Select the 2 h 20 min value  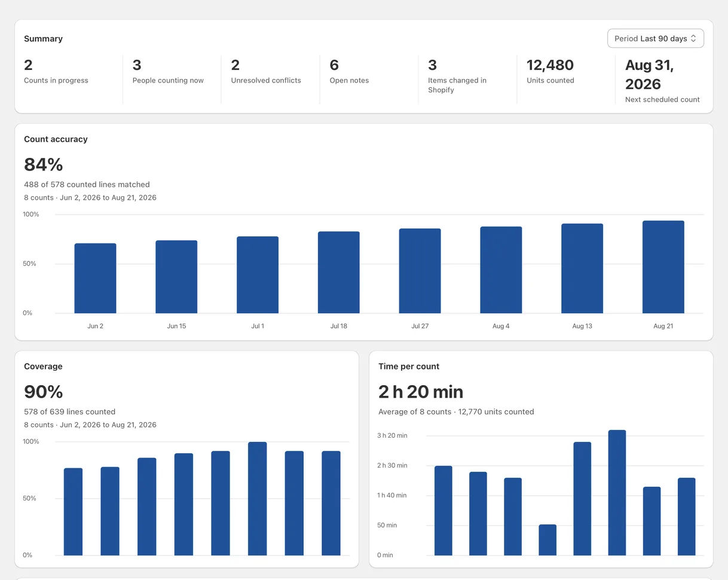pyautogui.click(x=421, y=392)
